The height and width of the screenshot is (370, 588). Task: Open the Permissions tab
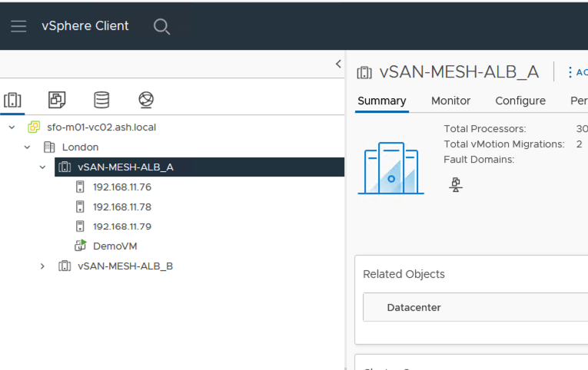click(x=579, y=101)
